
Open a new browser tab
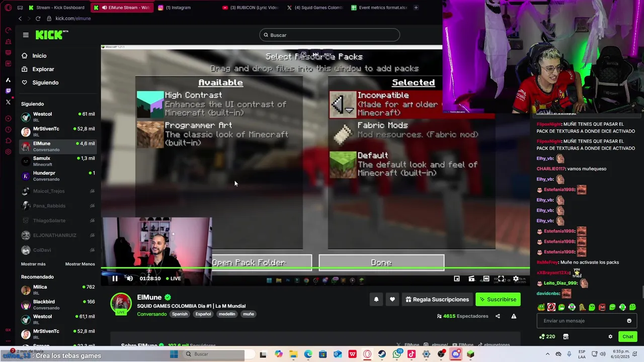pyautogui.click(x=416, y=8)
